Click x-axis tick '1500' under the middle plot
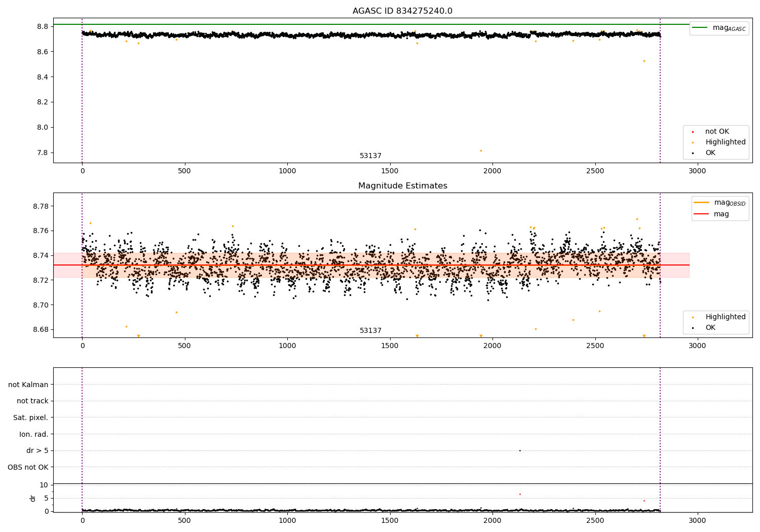Screen dimensions: 760x532 click(390, 346)
